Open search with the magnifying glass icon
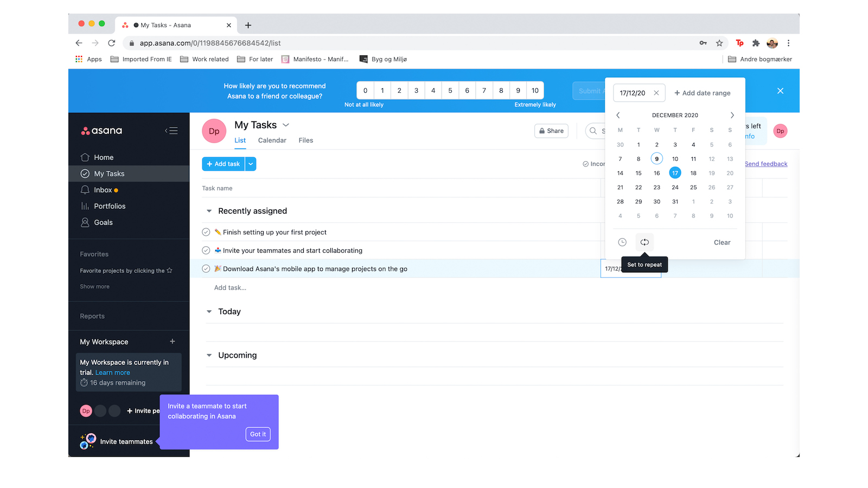 click(x=593, y=131)
